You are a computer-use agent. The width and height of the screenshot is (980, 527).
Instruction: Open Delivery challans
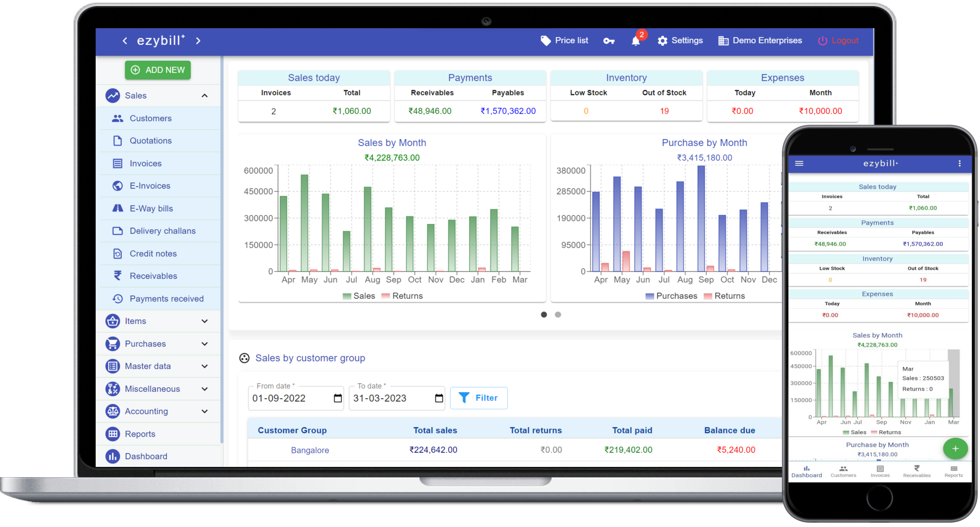click(162, 231)
